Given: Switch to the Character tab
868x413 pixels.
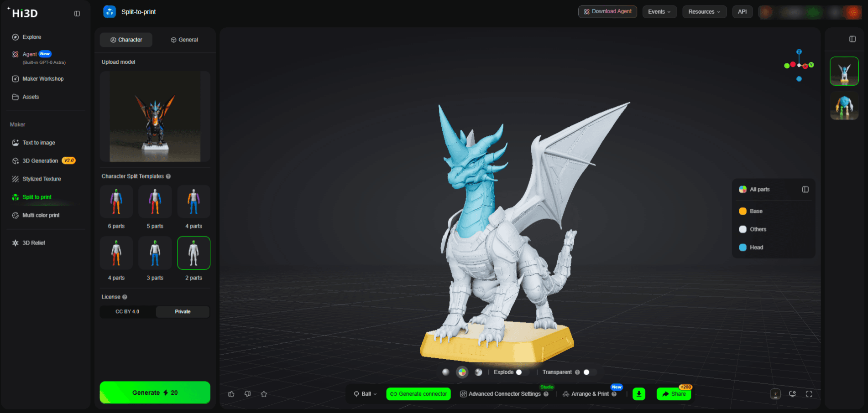Looking at the screenshot, I should [x=126, y=40].
